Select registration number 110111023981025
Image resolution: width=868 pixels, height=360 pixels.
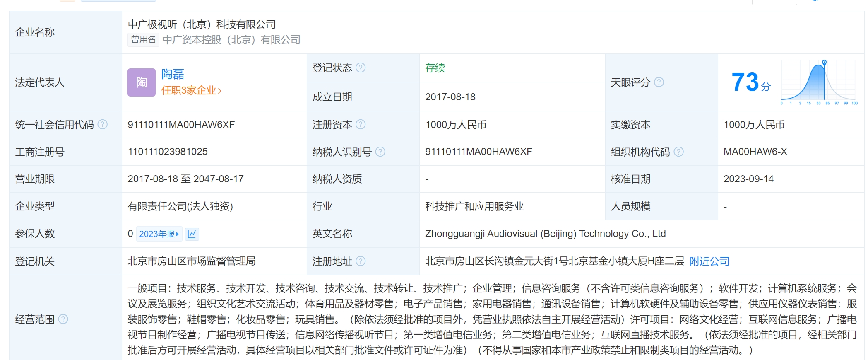168,152
